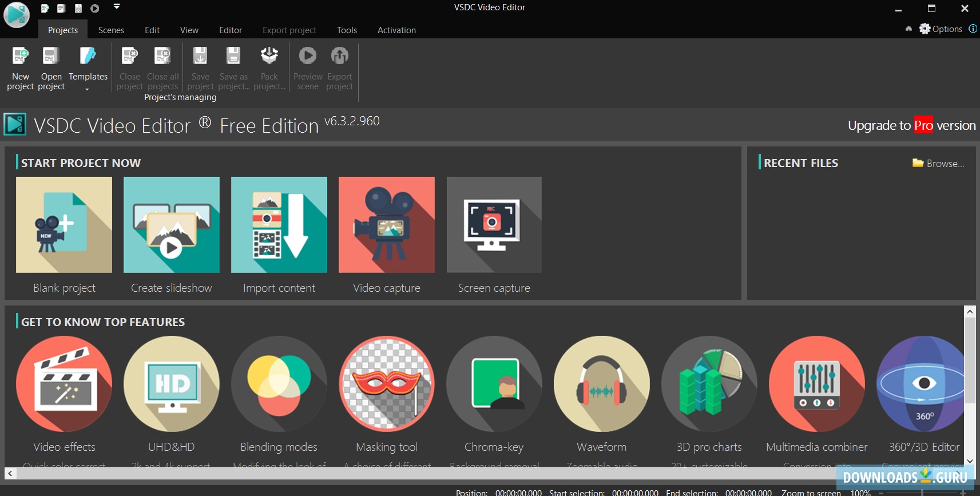This screenshot has height=496, width=980.
Task: Click the Close project toolbar icon
Action: pos(129,56)
